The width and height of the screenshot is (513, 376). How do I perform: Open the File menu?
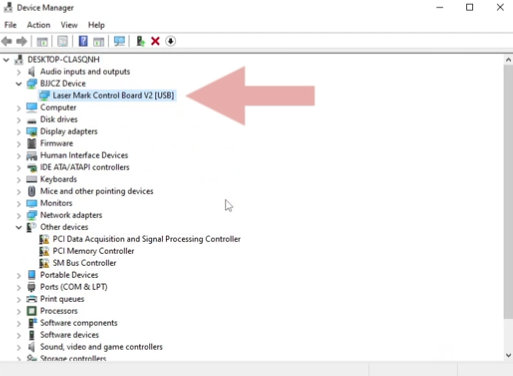[10, 25]
